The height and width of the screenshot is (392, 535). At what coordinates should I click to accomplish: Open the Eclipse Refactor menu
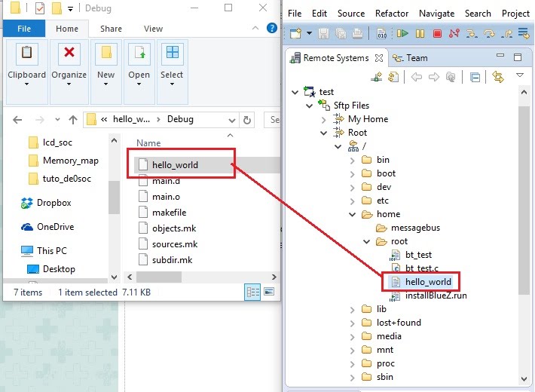click(x=392, y=14)
